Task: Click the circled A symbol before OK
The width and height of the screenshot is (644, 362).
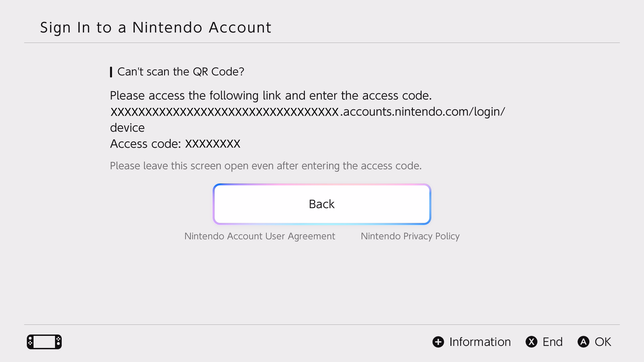Action: pyautogui.click(x=584, y=342)
